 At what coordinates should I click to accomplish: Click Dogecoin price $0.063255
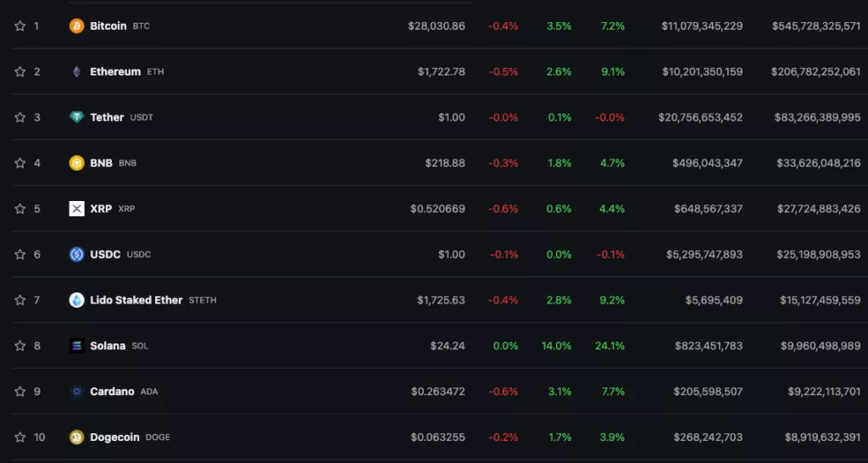438,437
